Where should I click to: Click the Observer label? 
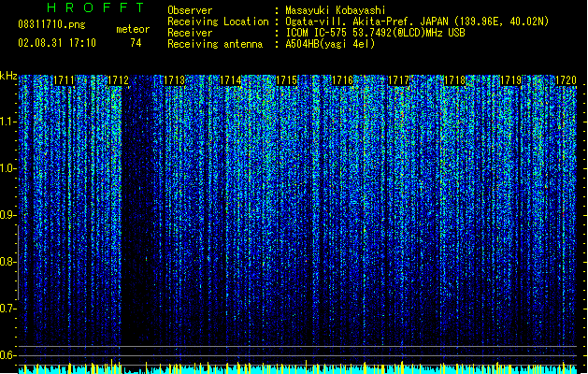point(190,10)
